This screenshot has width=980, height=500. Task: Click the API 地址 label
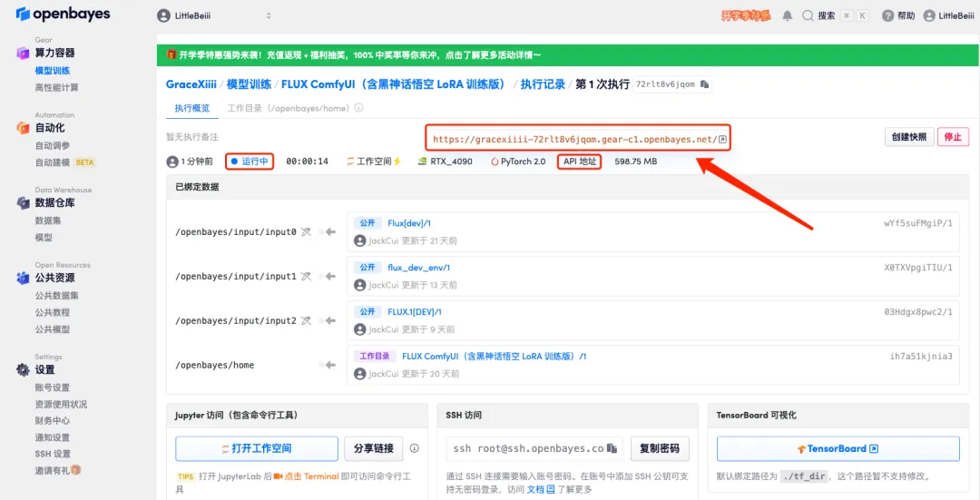pos(580,162)
